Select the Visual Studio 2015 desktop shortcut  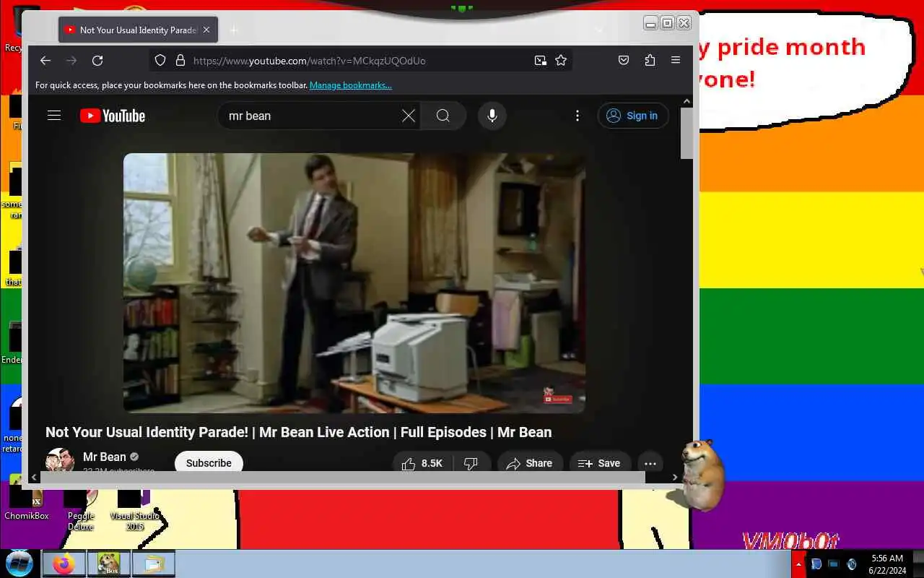pyautogui.click(x=134, y=509)
